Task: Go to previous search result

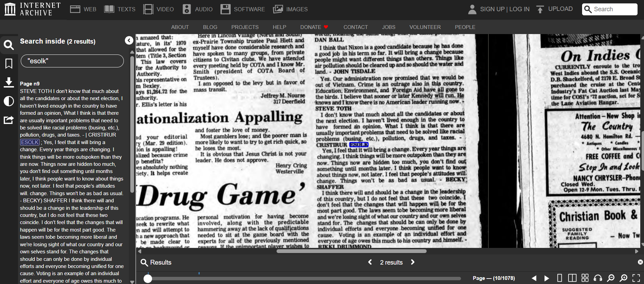Action: [x=370, y=262]
